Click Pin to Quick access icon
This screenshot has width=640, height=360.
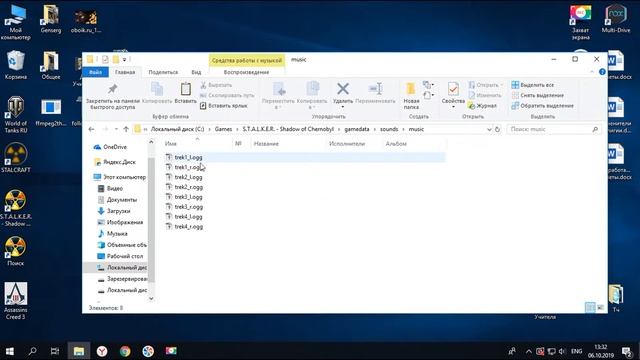click(x=112, y=89)
